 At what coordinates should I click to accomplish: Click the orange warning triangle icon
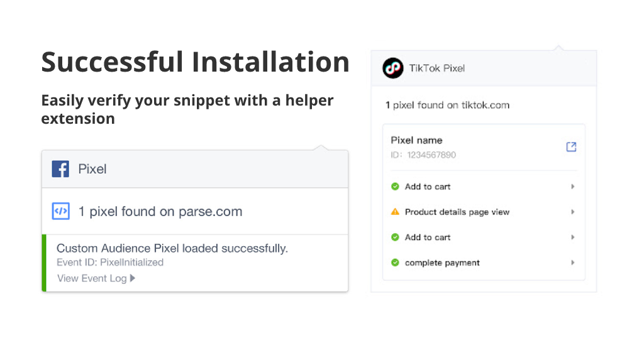coord(395,212)
